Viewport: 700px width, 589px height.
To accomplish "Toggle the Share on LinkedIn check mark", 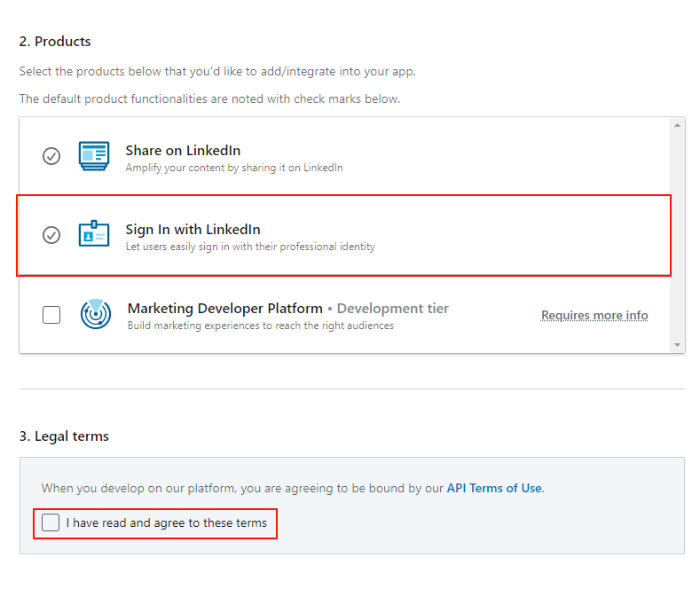I will [x=51, y=156].
